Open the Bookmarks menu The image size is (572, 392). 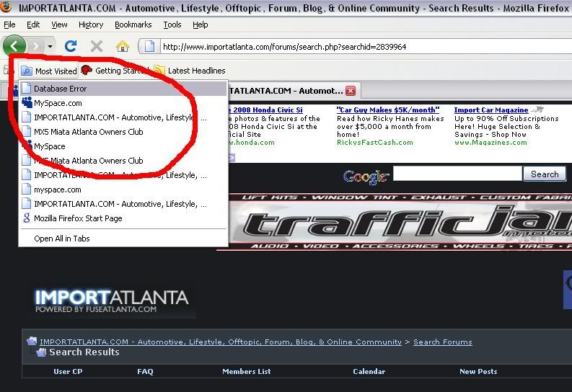tap(133, 24)
